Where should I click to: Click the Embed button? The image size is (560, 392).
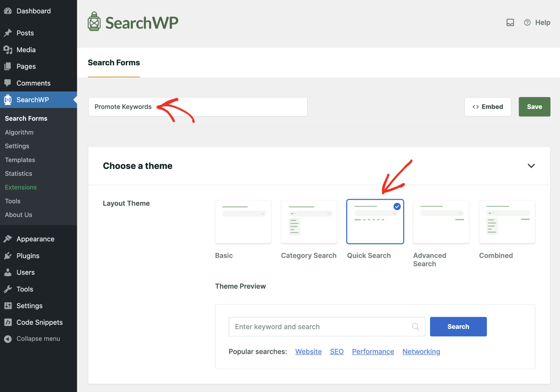488,107
